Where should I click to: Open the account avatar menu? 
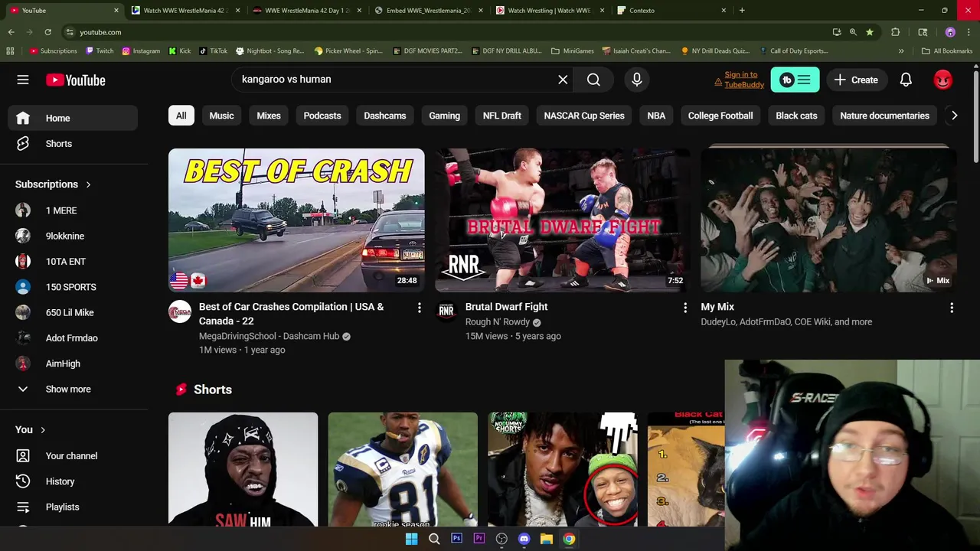point(943,80)
